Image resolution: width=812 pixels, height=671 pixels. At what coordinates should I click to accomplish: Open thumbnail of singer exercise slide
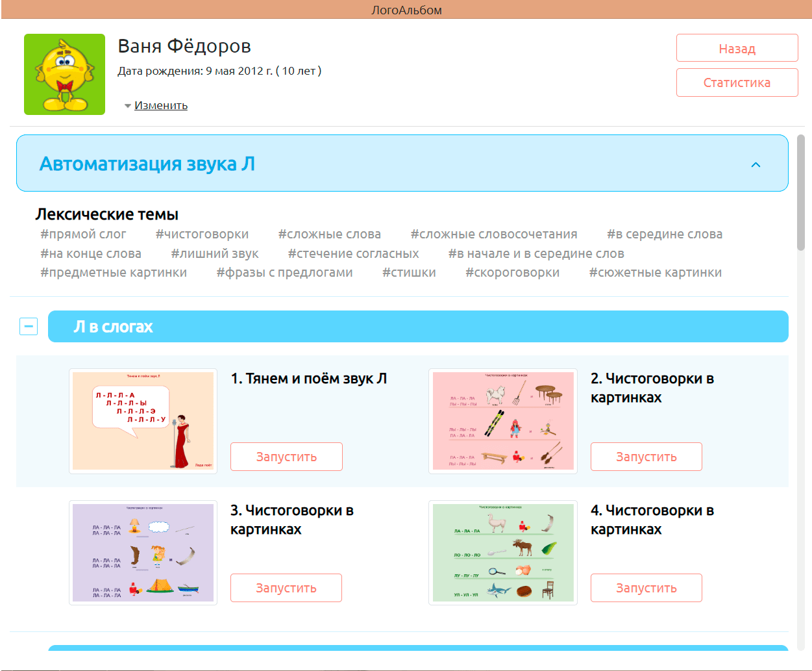pos(143,421)
